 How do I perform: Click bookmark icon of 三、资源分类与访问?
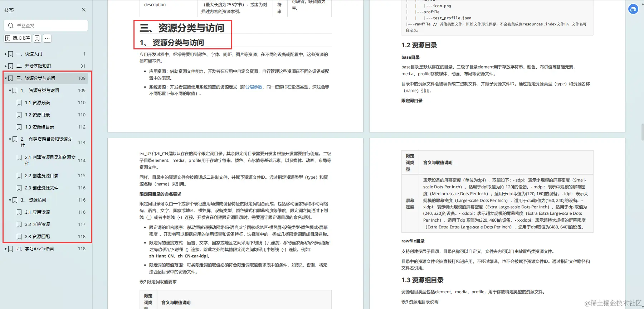pos(11,78)
